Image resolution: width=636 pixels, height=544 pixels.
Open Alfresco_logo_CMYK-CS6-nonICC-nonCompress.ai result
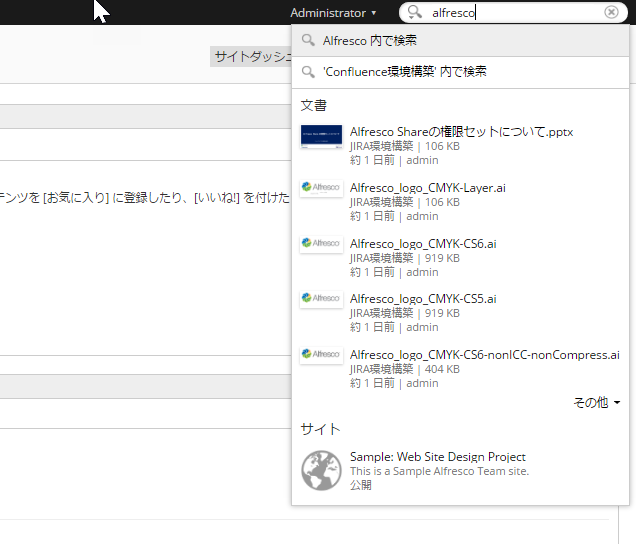[485, 355]
